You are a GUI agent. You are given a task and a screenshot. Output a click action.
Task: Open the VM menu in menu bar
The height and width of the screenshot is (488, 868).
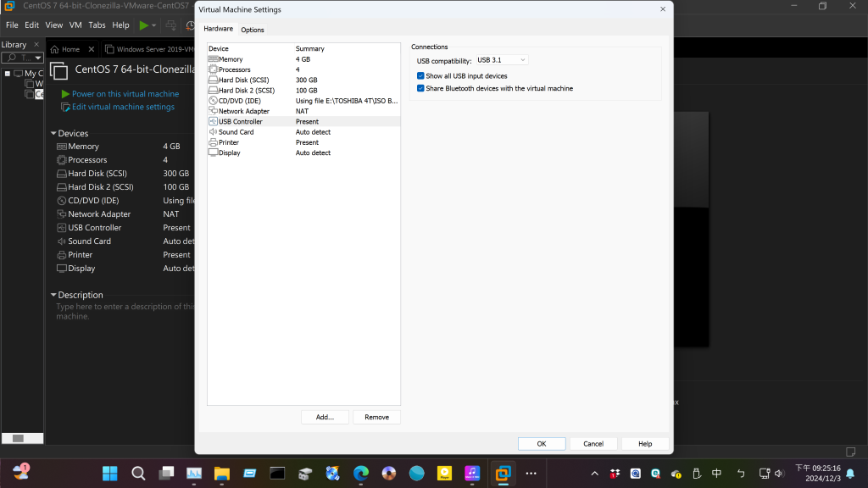coord(75,25)
